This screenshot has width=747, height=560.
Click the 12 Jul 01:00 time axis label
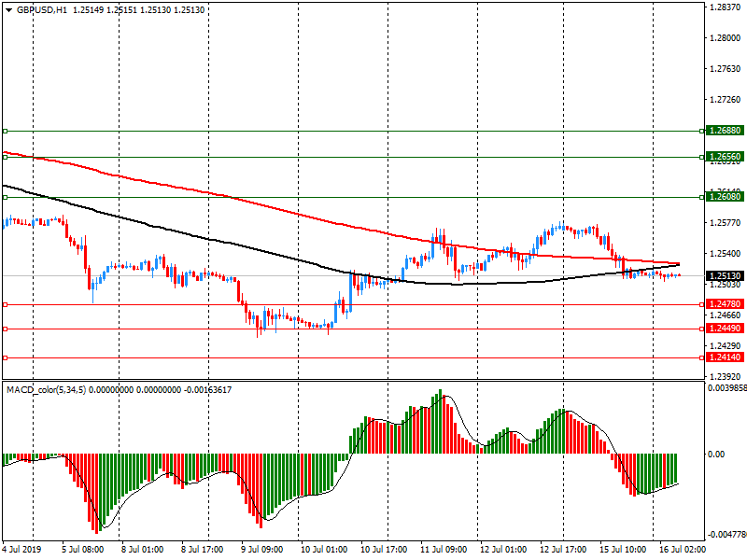(503, 550)
